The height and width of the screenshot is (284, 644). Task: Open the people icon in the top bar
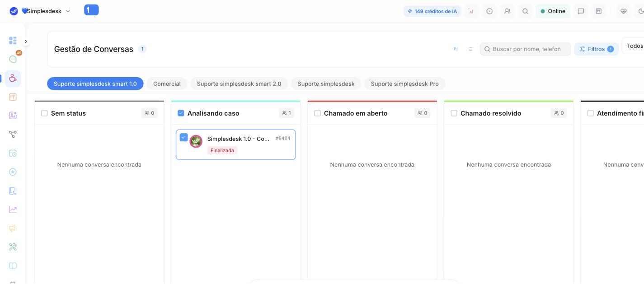pos(507,11)
